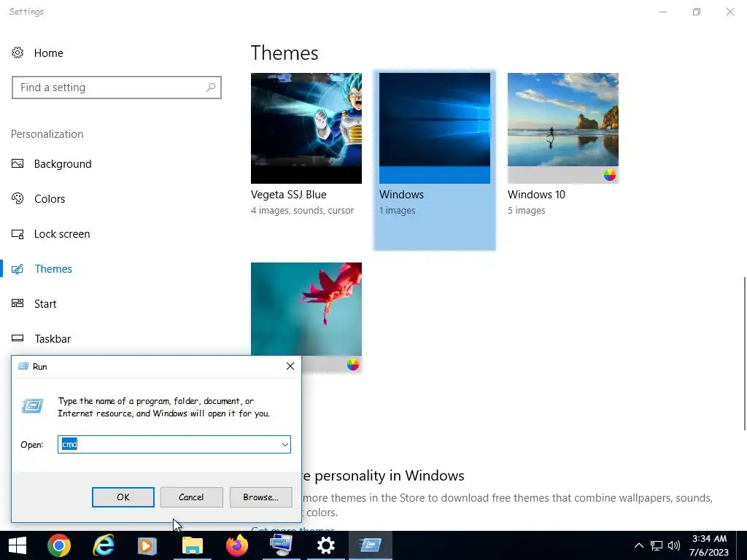Click the Run dialog title icon
This screenshot has height=560, width=747.
[23, 366]
